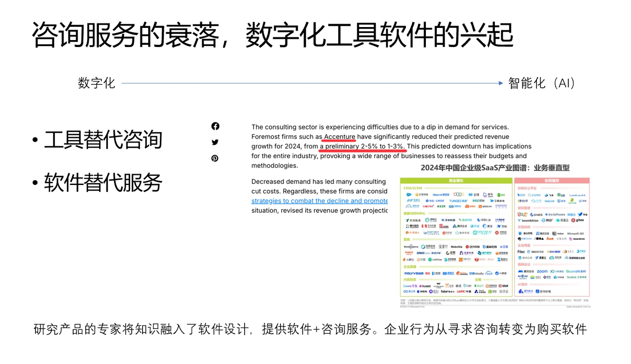
Task: Click the bottom summary sentence 研究产品的专家
Action: (310, 329)
